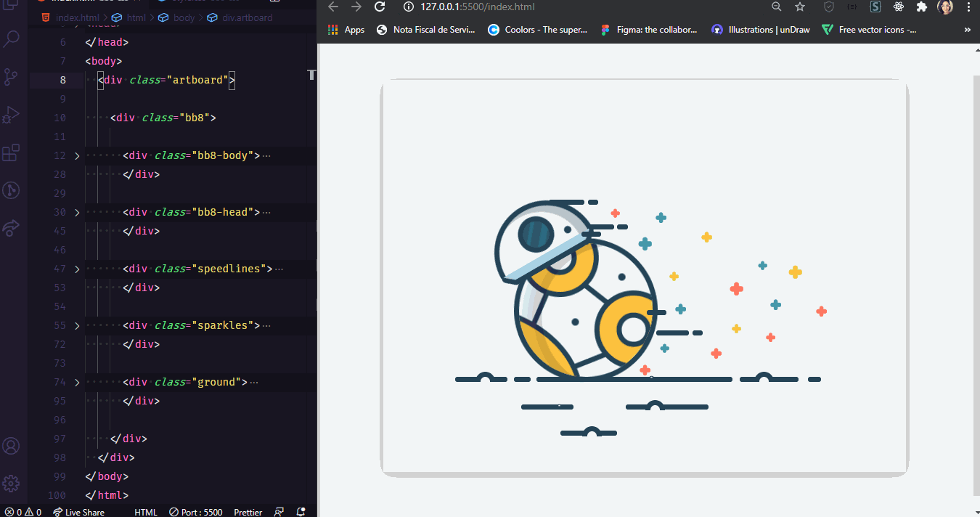Open the Run and Debug view
Viewport: 980px width, 517px height.
(x=11, y=115)
